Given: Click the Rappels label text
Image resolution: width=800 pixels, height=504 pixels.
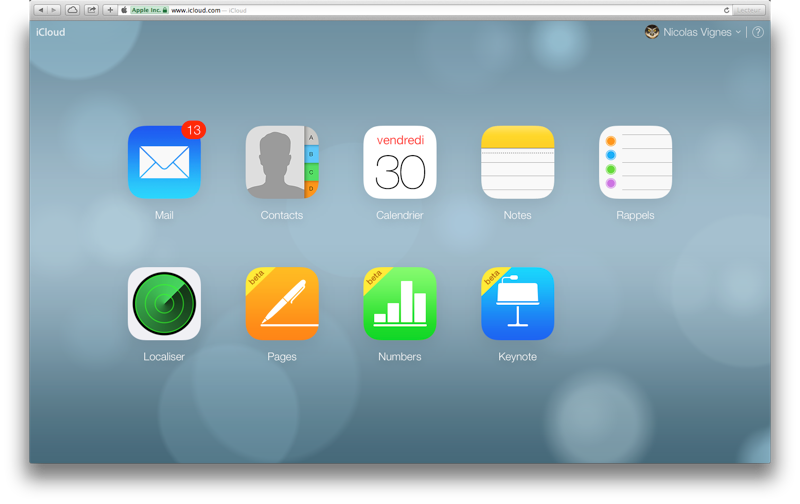Looking at the screenshot, I should pos(635,215).
